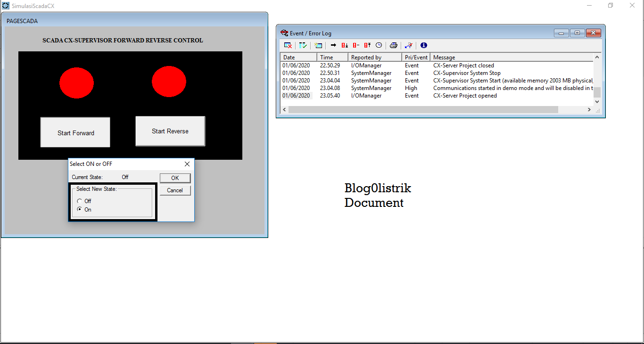This screenshot has height=344, width=644.
Task: Click the Start Forward button
Action: pyautogui.click(x=75, y=132)
